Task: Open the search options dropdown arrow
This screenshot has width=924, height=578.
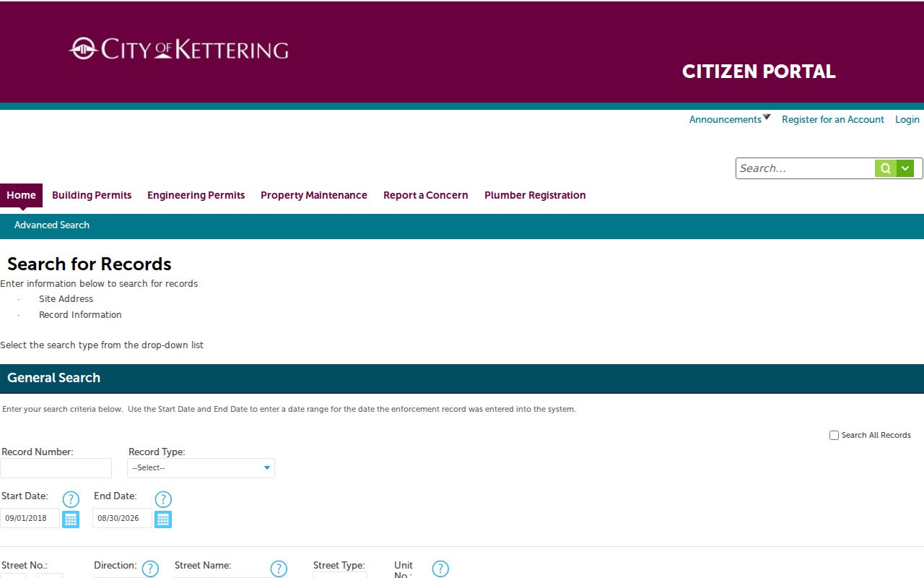Action: tap(905, 168)
